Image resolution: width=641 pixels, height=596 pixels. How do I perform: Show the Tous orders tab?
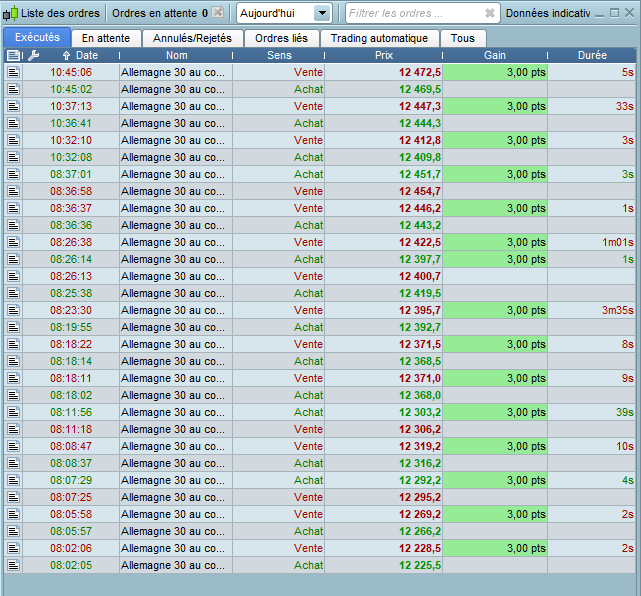[462, 38]
